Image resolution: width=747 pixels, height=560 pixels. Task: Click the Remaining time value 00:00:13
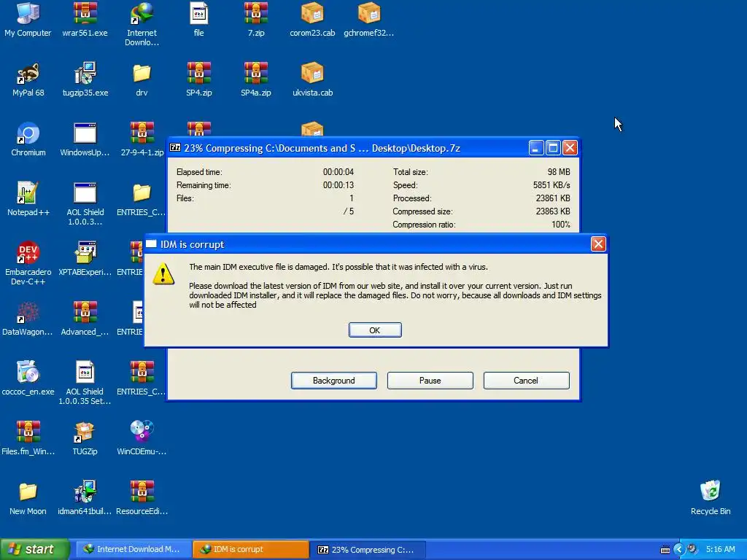coord(338,184)
